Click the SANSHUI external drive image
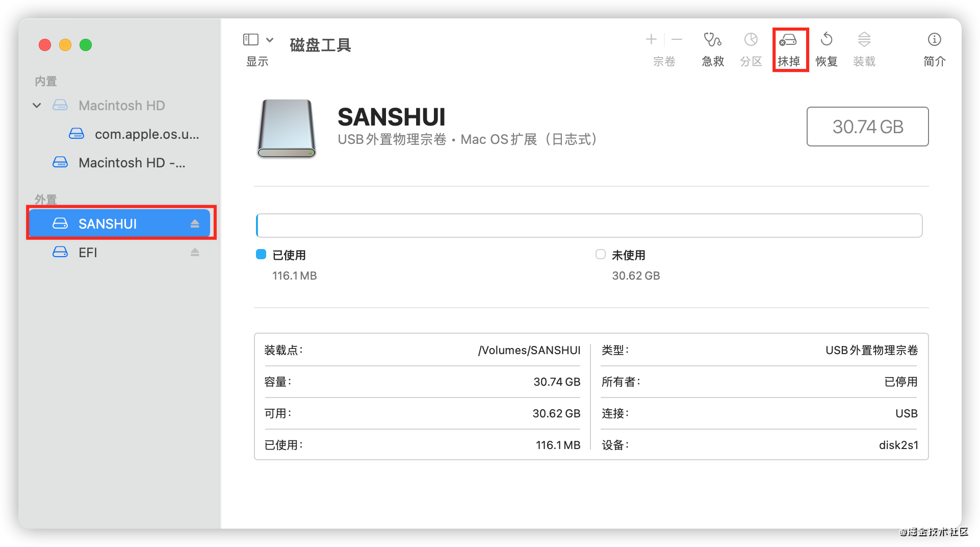The image size is (980, 547). click(287, 129)
